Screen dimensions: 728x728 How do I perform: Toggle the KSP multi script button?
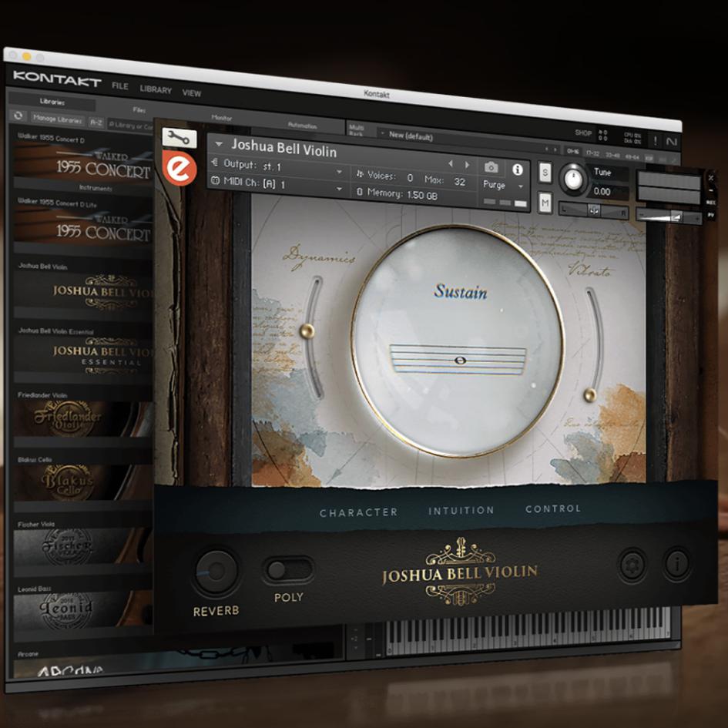(649, 159)
